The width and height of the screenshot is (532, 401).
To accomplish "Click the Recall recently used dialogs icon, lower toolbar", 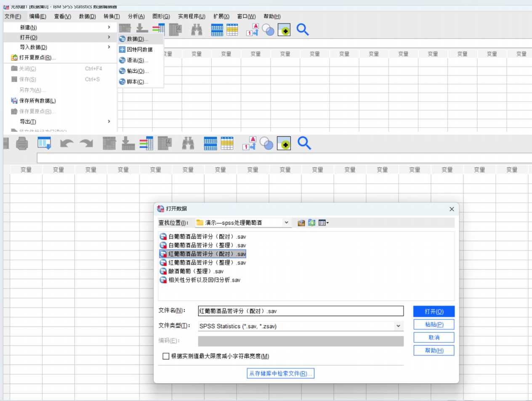I will point(44,143).
